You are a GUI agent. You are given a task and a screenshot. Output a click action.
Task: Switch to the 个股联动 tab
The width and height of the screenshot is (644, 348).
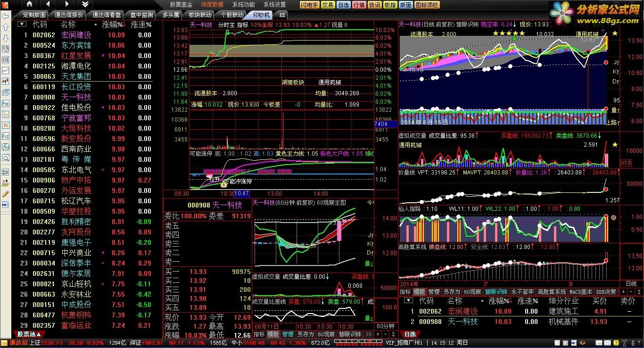click(232, 15)
